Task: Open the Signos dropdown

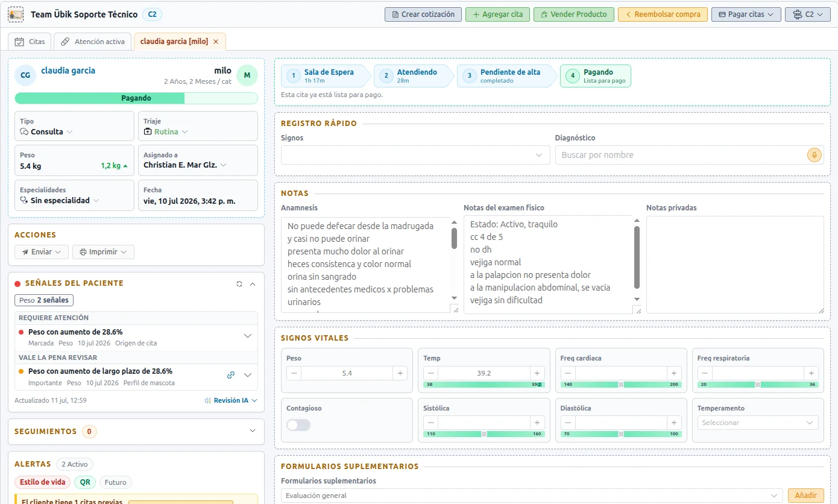Action: (415, 155)
